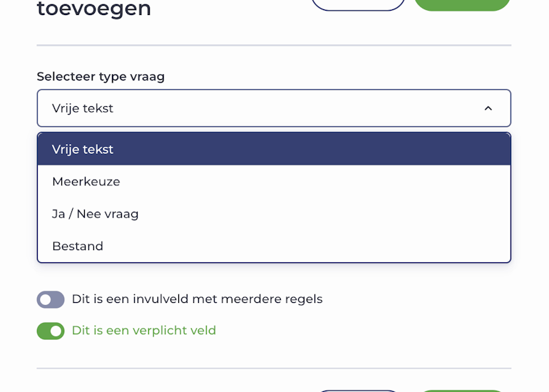Click the knob of the multi-line toggle
The width and height of the screenshot is (549, 392).
coord(46,299)
